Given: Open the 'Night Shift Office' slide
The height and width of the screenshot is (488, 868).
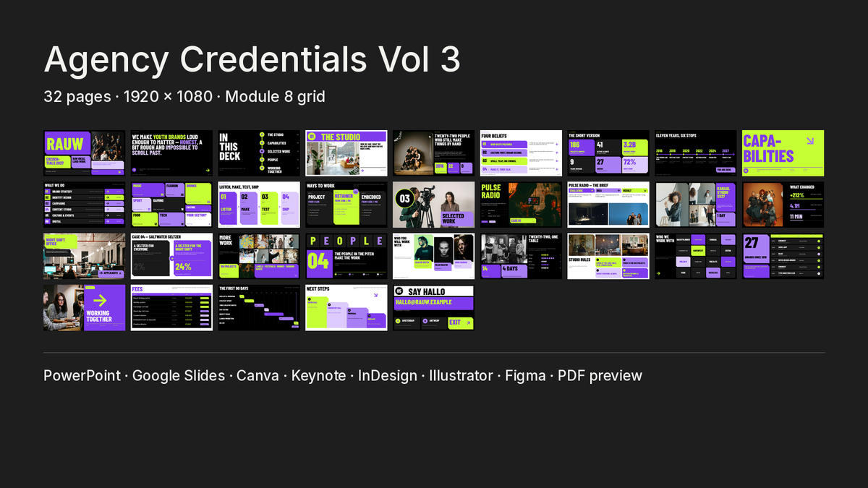Looking at the screenshot, I should click(84, 256).
